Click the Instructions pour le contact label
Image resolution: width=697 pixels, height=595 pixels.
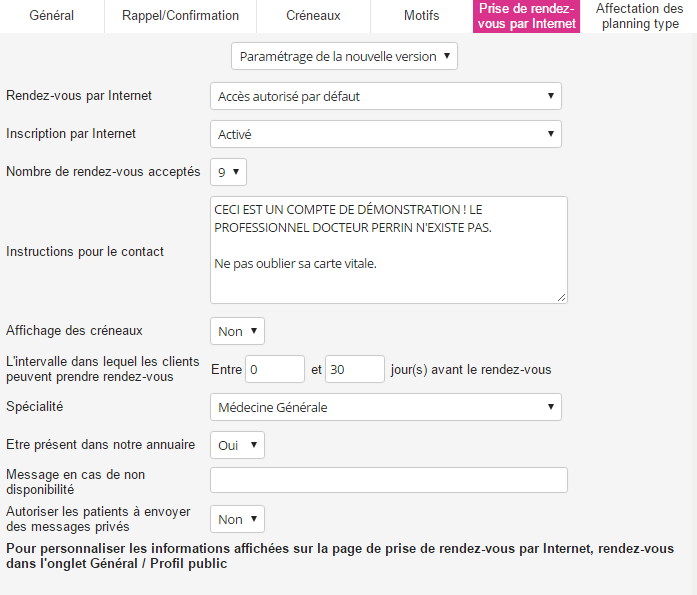(x=85, y=252)
